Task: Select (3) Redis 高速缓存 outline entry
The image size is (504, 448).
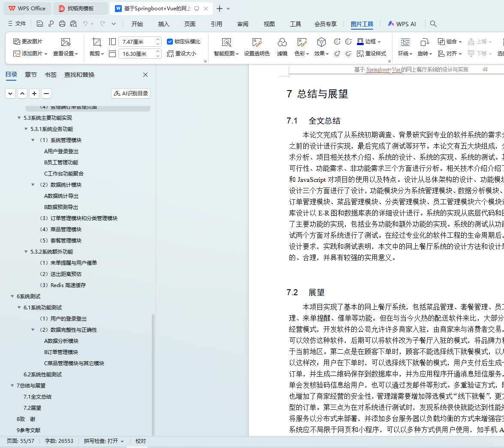Action: tap(63, 285)
